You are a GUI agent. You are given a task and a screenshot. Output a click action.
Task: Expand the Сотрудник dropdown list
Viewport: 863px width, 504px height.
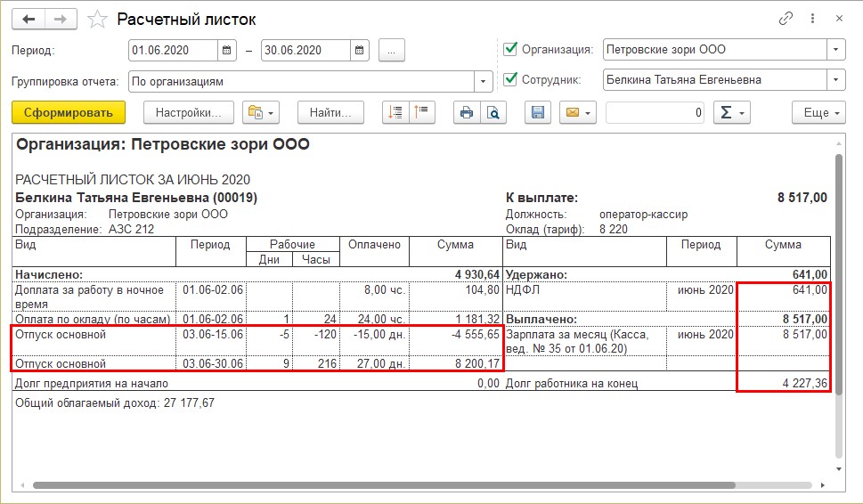(x=835, y=80)
